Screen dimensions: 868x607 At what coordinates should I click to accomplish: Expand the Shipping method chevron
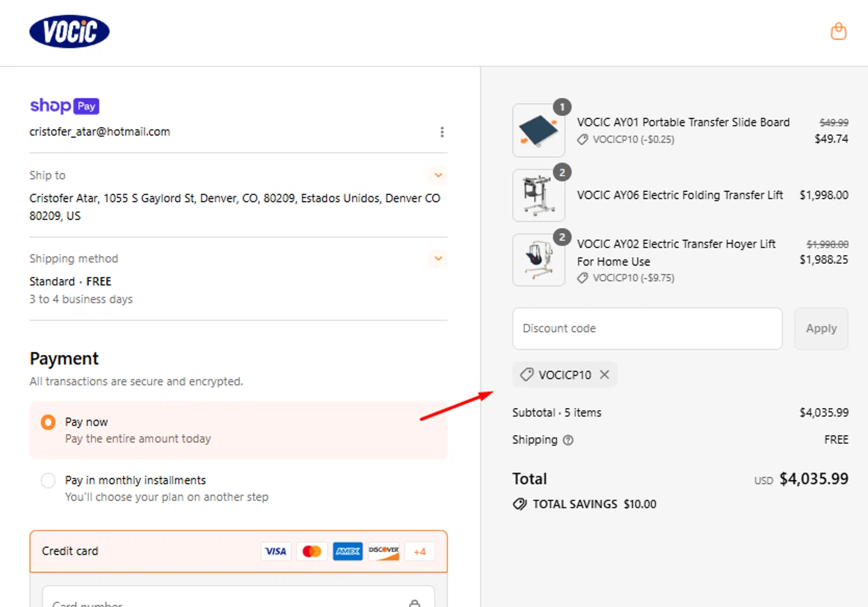tap(438, 258)
